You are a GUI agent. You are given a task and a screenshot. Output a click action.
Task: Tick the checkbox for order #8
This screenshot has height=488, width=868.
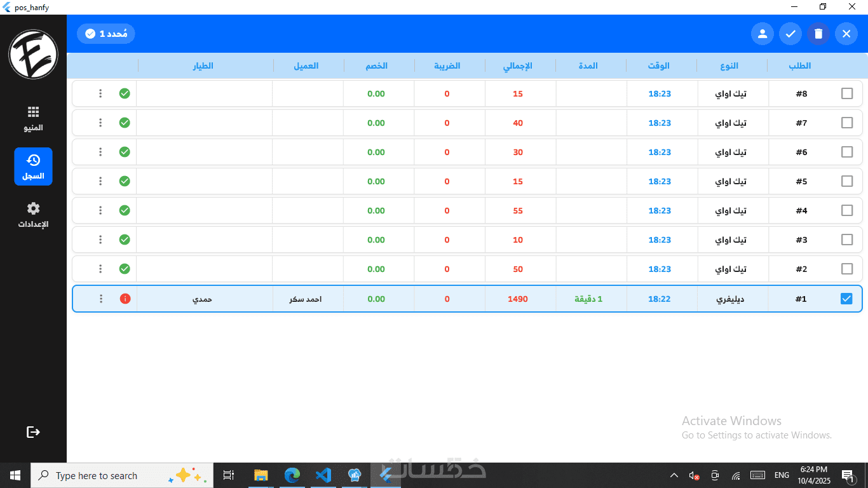[x=846, y=93]
